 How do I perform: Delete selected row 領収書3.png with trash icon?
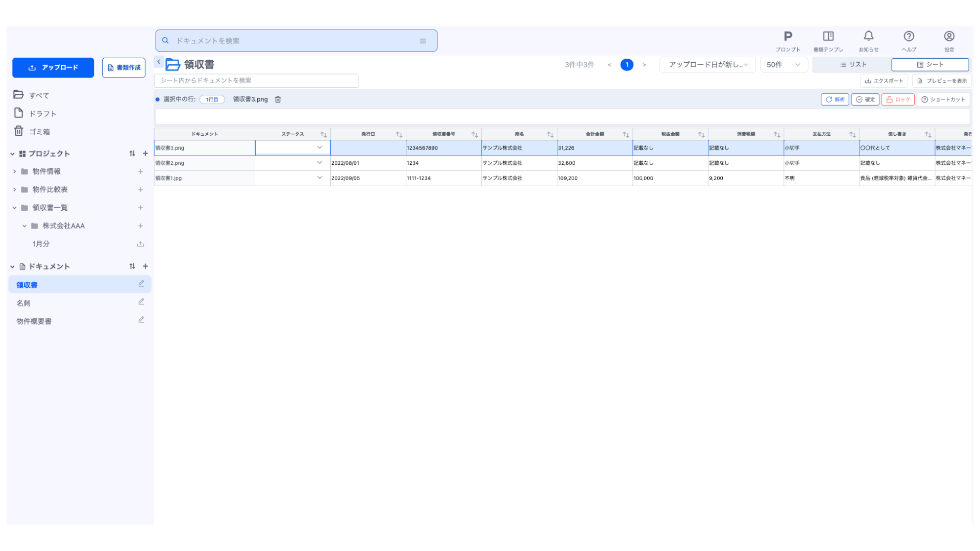click(x=278, y=99)
